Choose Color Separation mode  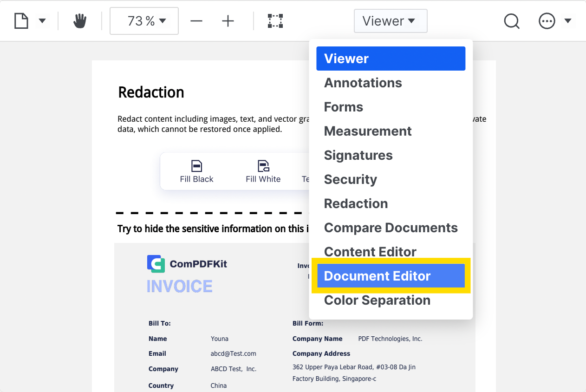point(377,300)
